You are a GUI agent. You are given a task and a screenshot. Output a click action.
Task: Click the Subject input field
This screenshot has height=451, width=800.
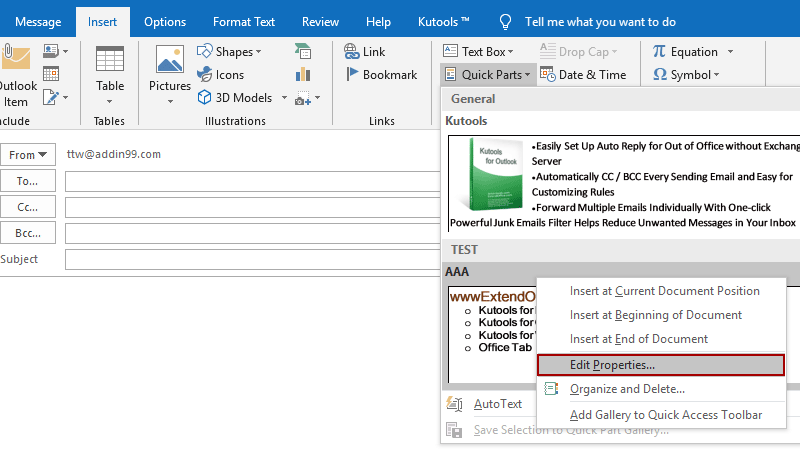click(x=250, y=260)
